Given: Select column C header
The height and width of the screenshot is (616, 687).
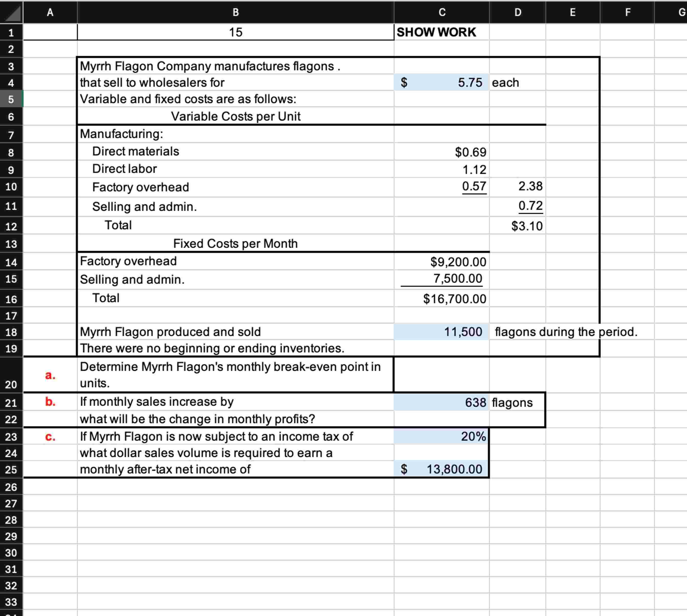Looking at the screenshot, I should click(442, 13).
